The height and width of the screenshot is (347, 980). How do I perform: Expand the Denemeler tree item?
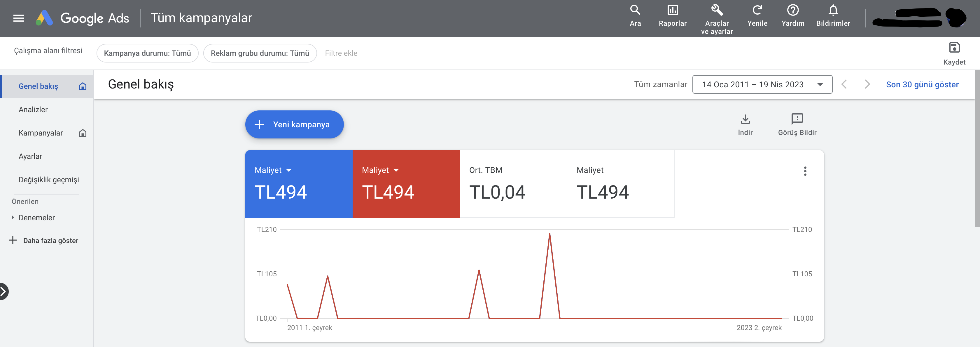point(13,218)
